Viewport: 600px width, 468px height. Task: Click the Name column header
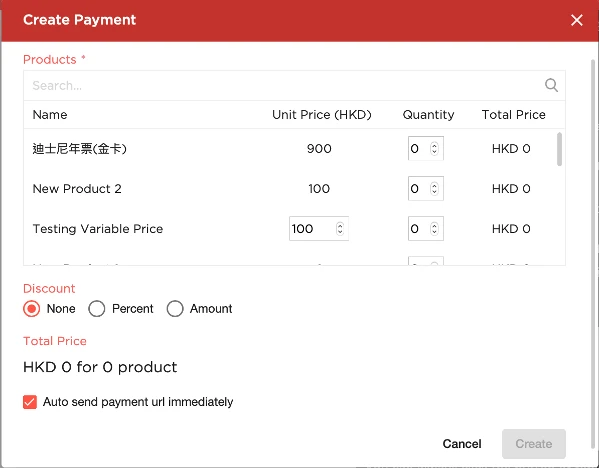(50, 115)
